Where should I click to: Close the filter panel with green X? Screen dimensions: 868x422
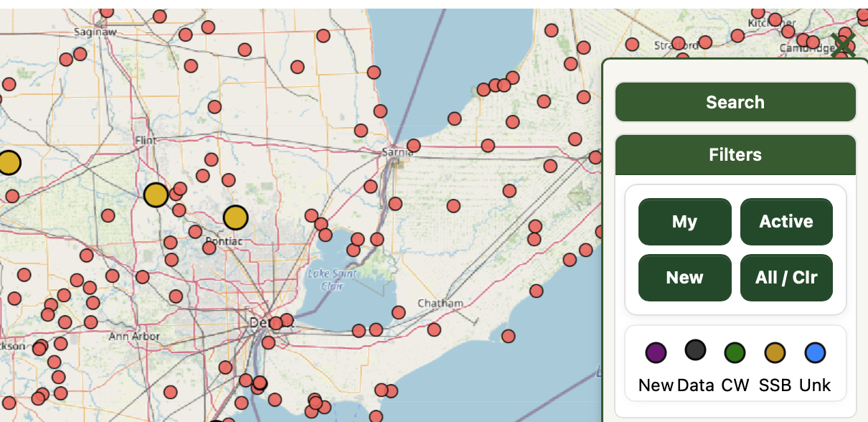(843, 46)
